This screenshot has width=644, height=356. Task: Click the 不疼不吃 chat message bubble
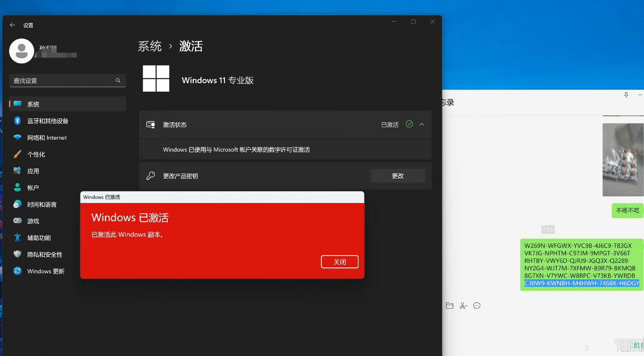(x=628, y=211)
